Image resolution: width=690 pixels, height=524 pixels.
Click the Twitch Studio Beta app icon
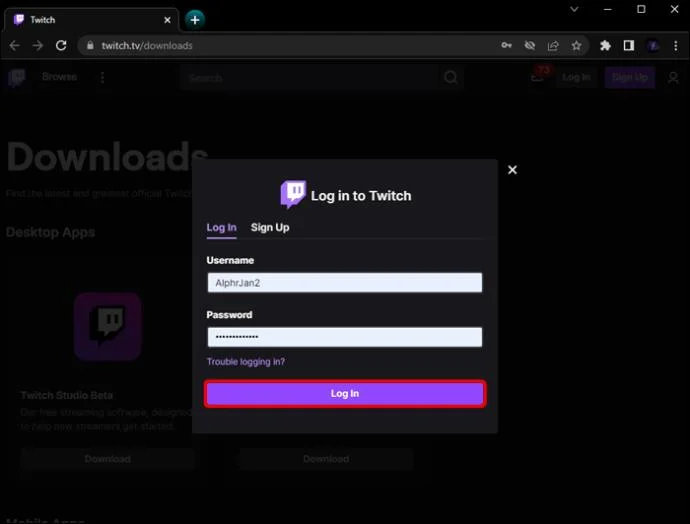pyautogui.click(x=108, y=326)
